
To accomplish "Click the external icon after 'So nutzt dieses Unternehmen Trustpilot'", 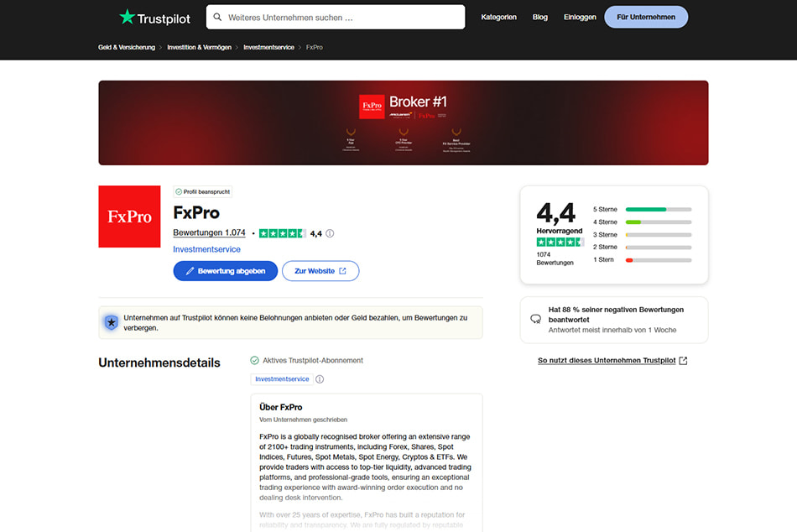I will click(683, 361).
